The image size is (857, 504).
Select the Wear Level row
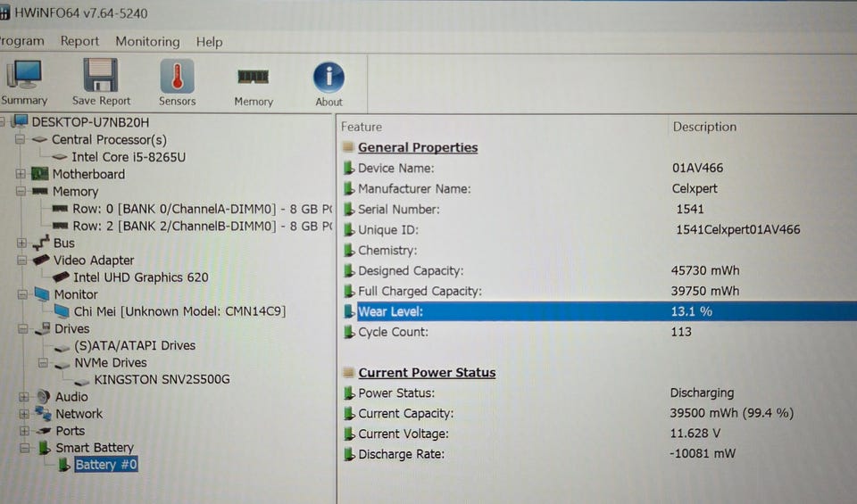(598, 311)
